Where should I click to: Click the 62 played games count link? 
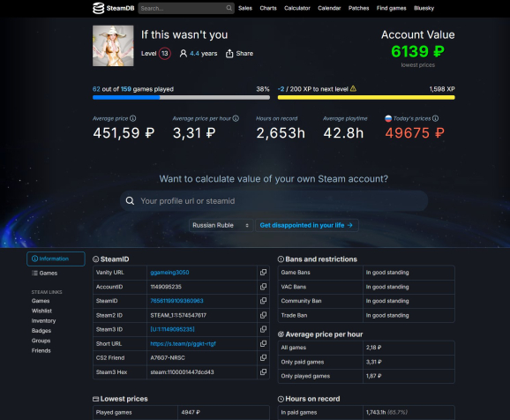[96, 89]
